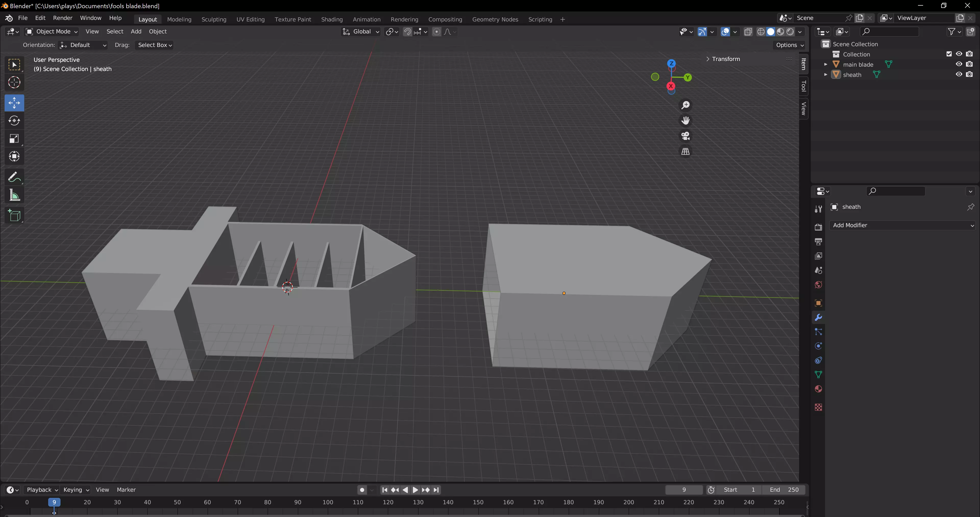980x517 pixels.
Task: Toggle camera view button in viewport
Action: 685,136
